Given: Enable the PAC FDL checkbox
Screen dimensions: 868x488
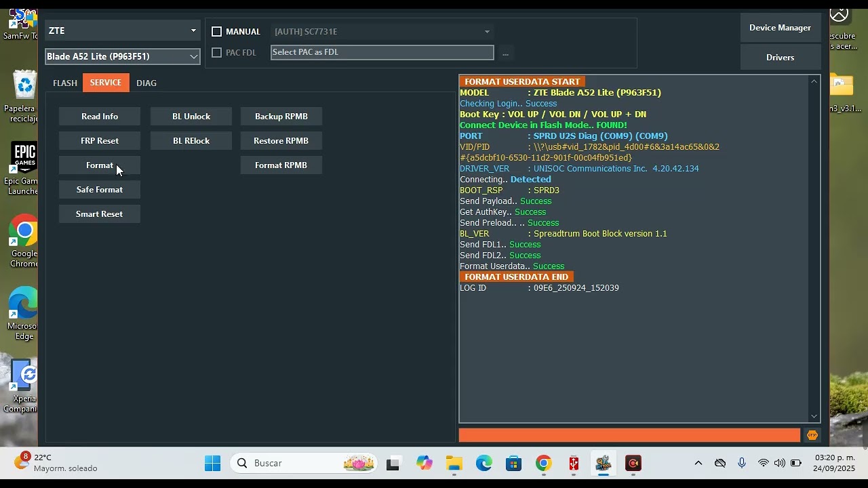Looking at the screenshot, I should tap(217, 52).
